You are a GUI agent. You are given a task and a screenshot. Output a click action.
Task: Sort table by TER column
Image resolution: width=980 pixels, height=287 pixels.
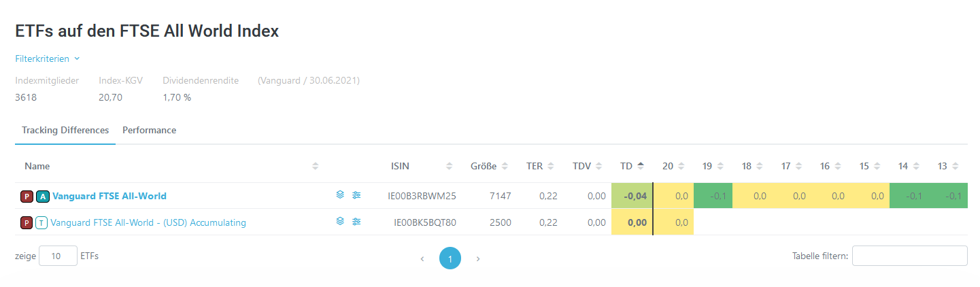534,166
